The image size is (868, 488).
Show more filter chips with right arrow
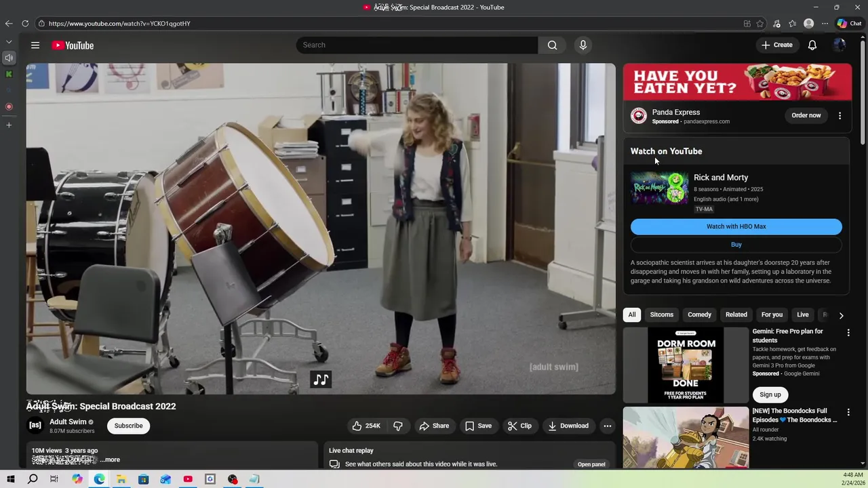(x=841, y=316)
